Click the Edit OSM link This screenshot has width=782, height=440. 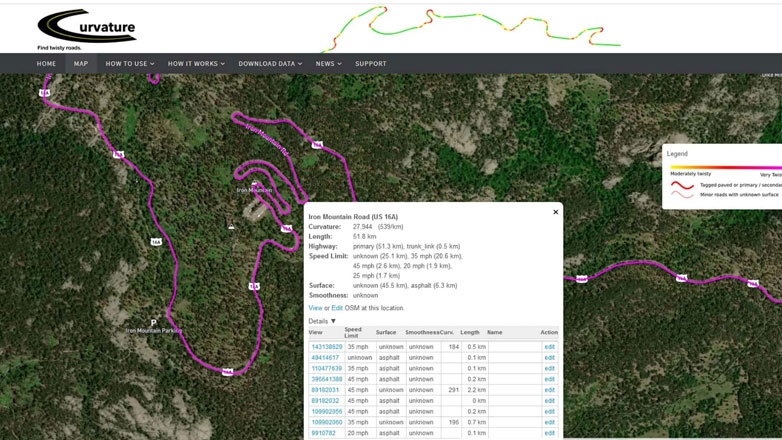337,308
